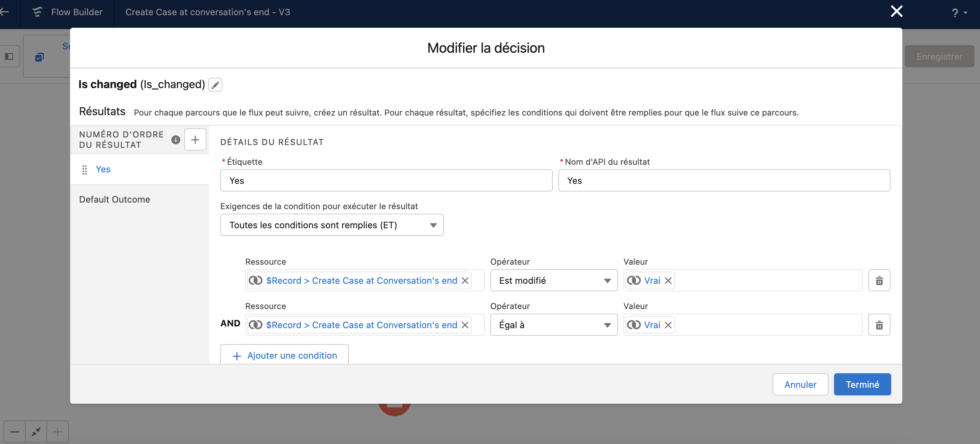
Task: Close the decision dialog with the X
Action: tap(897, 11)
